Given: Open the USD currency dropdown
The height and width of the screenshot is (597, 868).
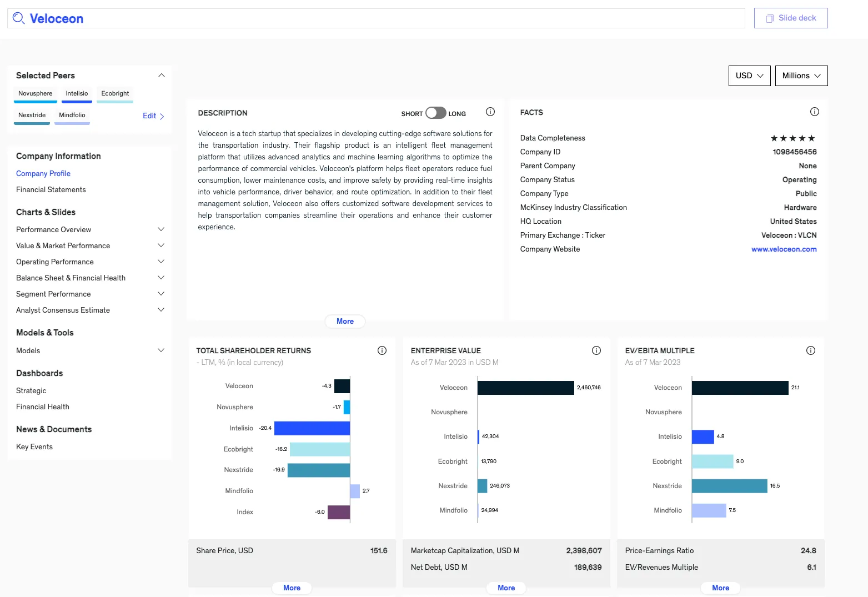Looking at the screenshot, I should point(749,76).
